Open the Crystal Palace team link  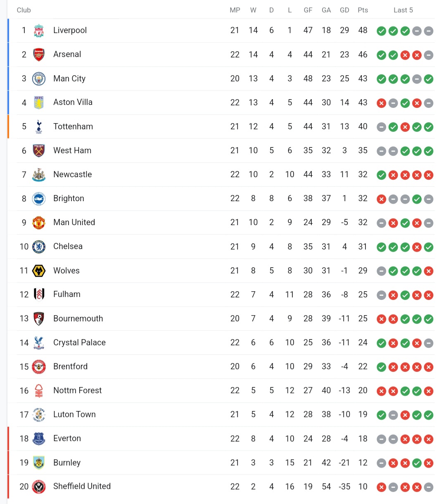pyautogui.click(x=79, y=342)
